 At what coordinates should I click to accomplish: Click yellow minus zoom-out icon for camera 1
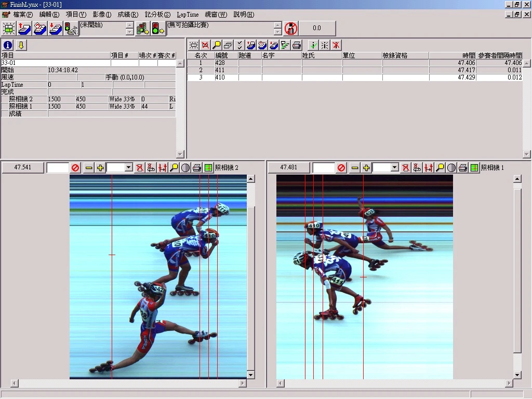(355, 168)
